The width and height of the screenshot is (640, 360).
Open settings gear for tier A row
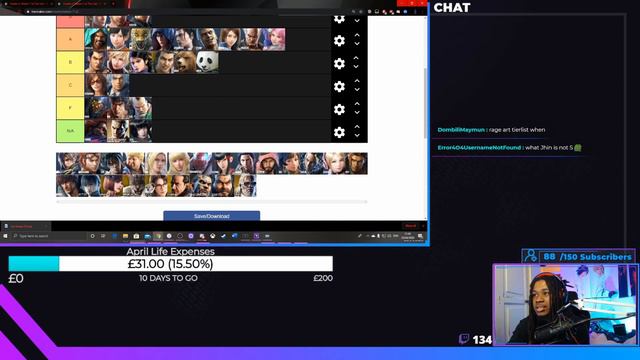pyautogui.click(x=339, y=40)
